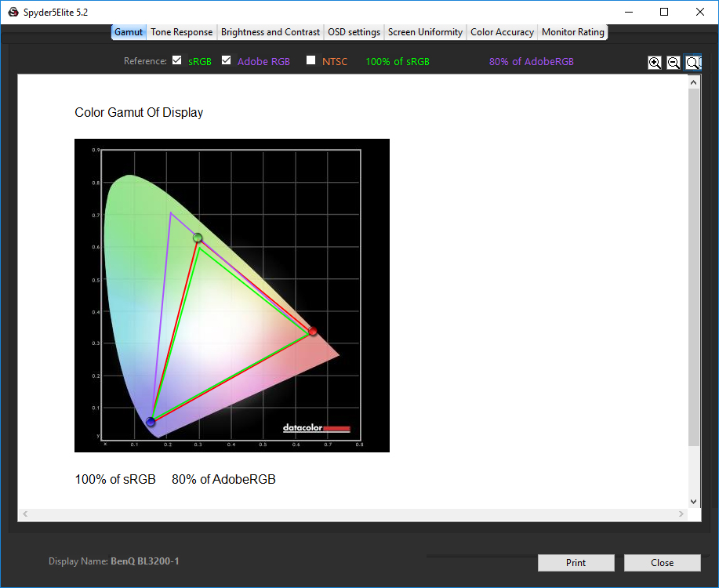
Task: Uncheck the sRGB reference checkbox
Action: [177, 60]
